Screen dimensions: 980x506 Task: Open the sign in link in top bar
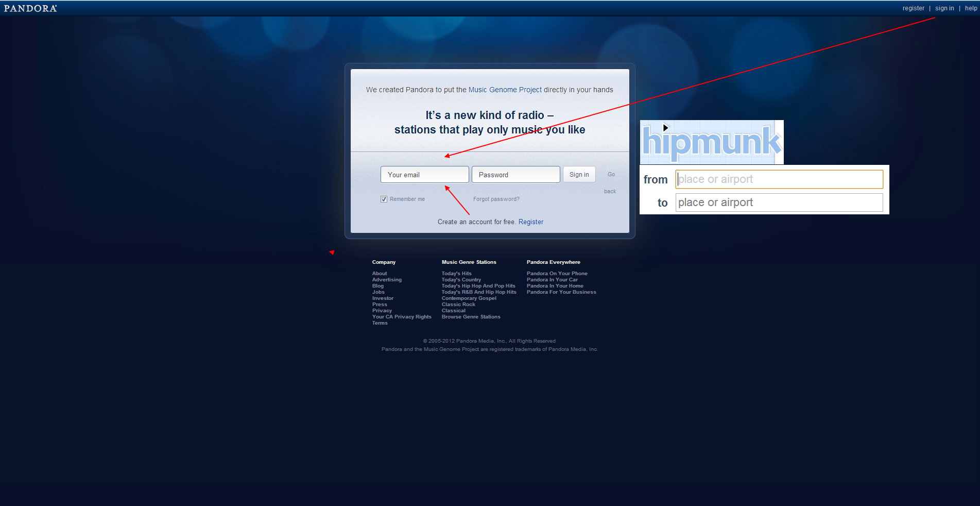pos(944,8)
